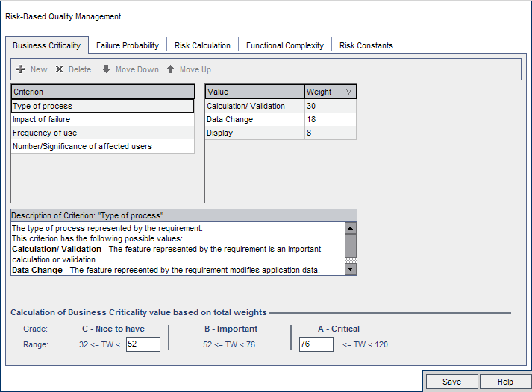Image resolution: width=532 pixels, height=392 pixels.
Task: Switch to the Failure Probability tab
Action: tap(128, 45)
